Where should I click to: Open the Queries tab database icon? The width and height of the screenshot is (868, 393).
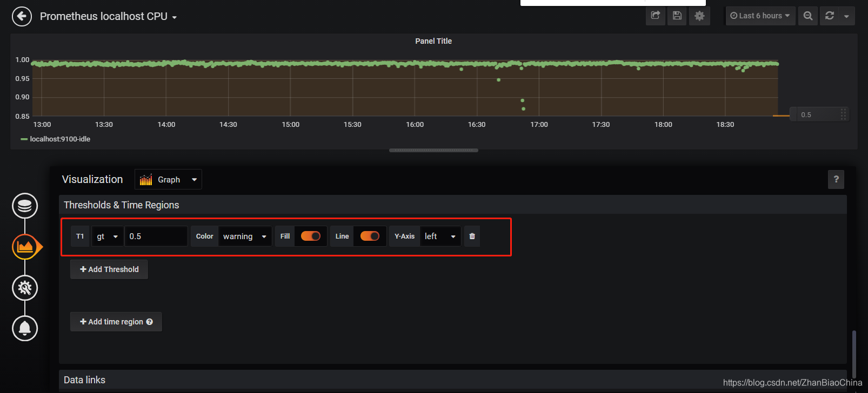point(25,206)
